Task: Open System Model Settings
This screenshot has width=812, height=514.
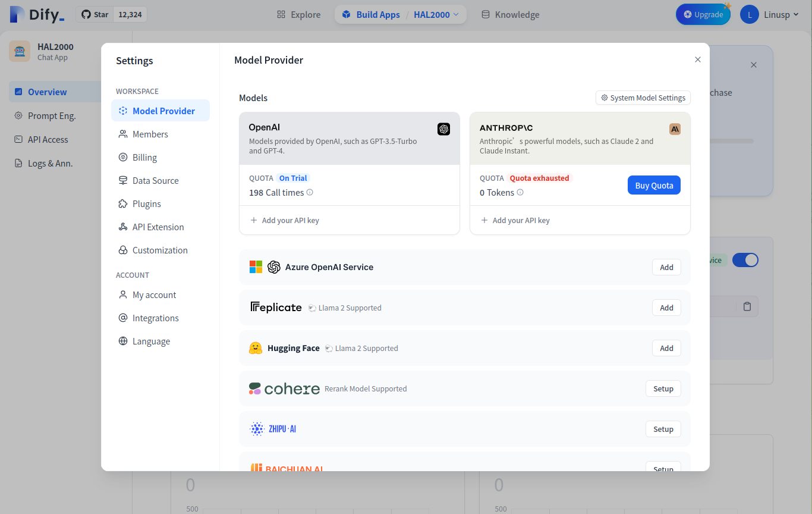Action: [x=643, y=98]
